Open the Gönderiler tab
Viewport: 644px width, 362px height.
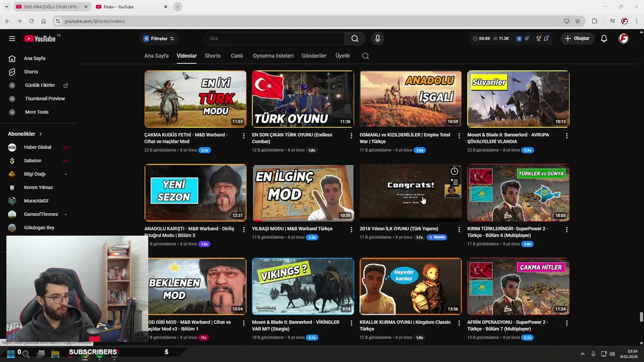(x=314, y=56)
